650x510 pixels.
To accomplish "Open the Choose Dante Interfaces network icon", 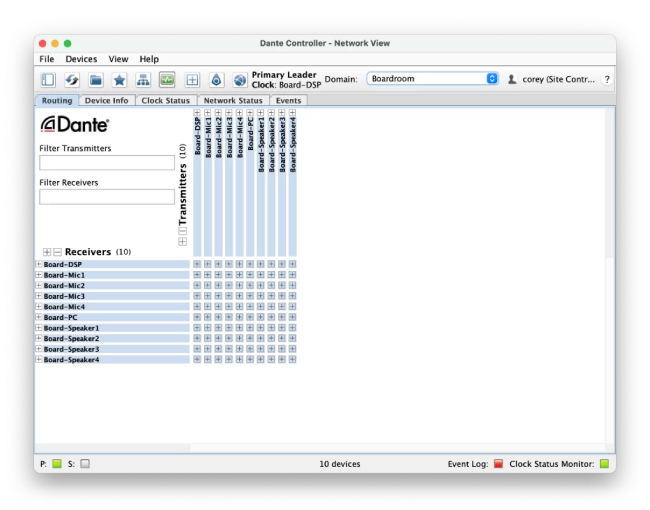I will pyautogui.click(x=143, y=79).
